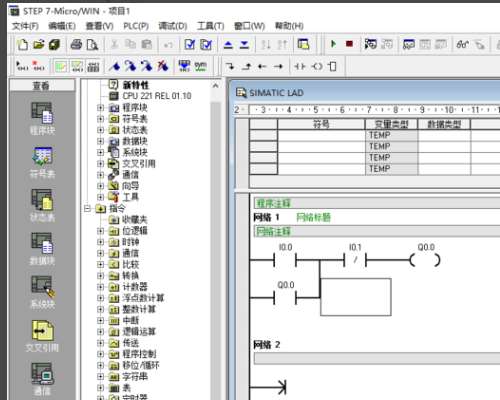Screen dimensions: 500x400
Task: Select the Q0.0 output coil
Action: (425, 260)
